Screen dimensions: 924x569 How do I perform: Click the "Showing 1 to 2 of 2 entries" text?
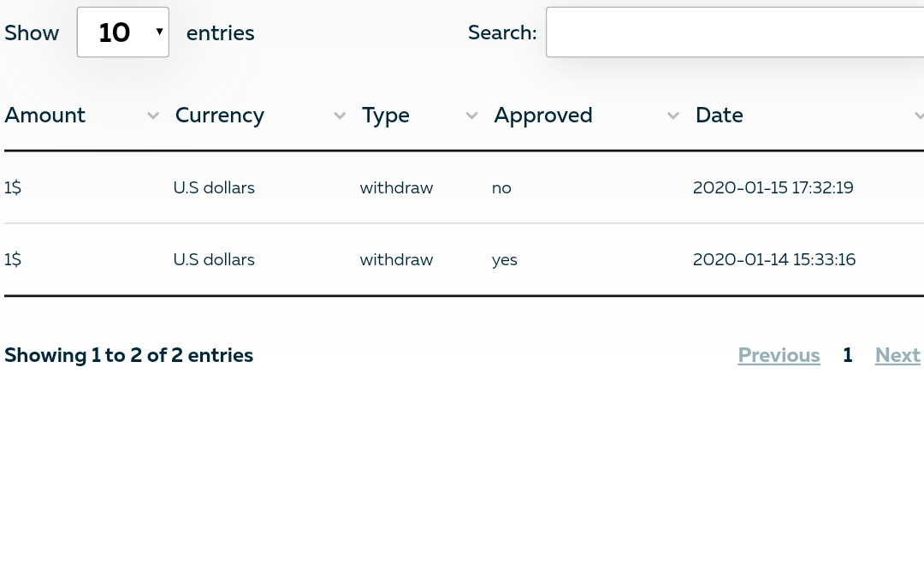coord(128,355)
